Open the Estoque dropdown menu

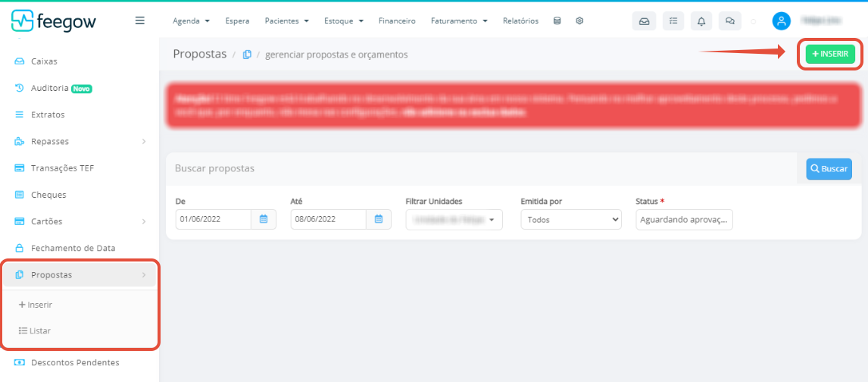[344, 21]
